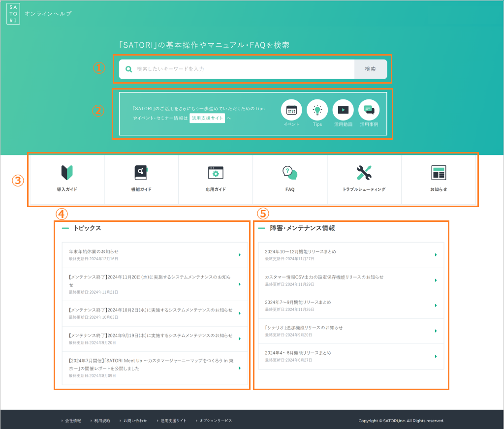Image resolution: width=504 pixels, height=429 pixels.
Task: Click the arrow for the 10月2日 maintenance notice
Action: coord(240,313)
